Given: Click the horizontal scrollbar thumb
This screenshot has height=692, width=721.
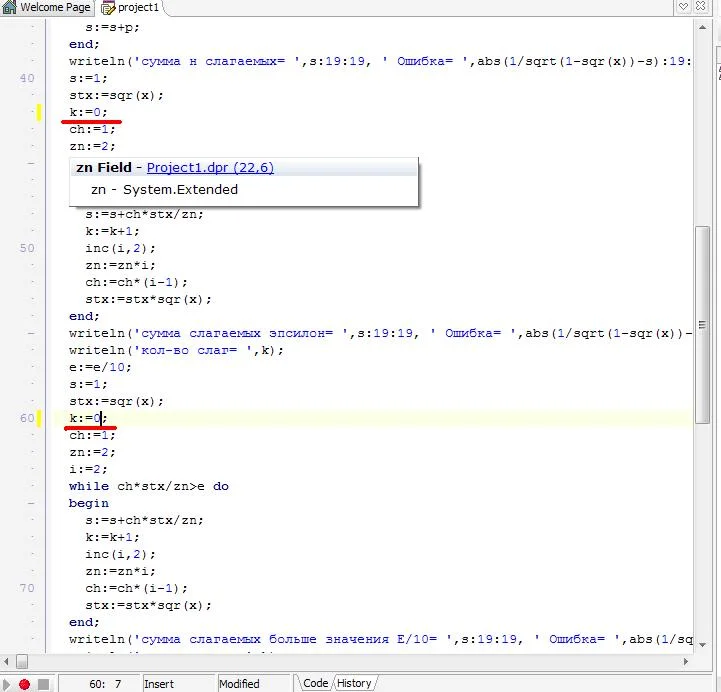Looking at the screenshot, I should [x=22, y=662].
